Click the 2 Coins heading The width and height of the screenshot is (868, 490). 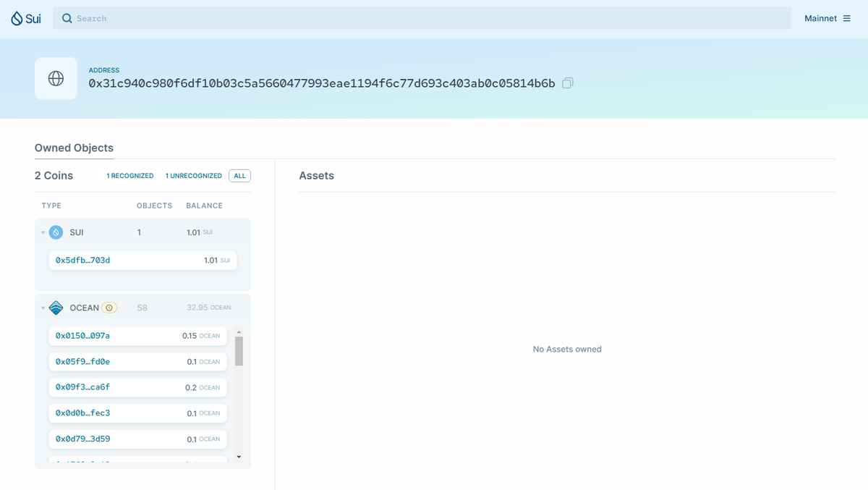(54, 176)
